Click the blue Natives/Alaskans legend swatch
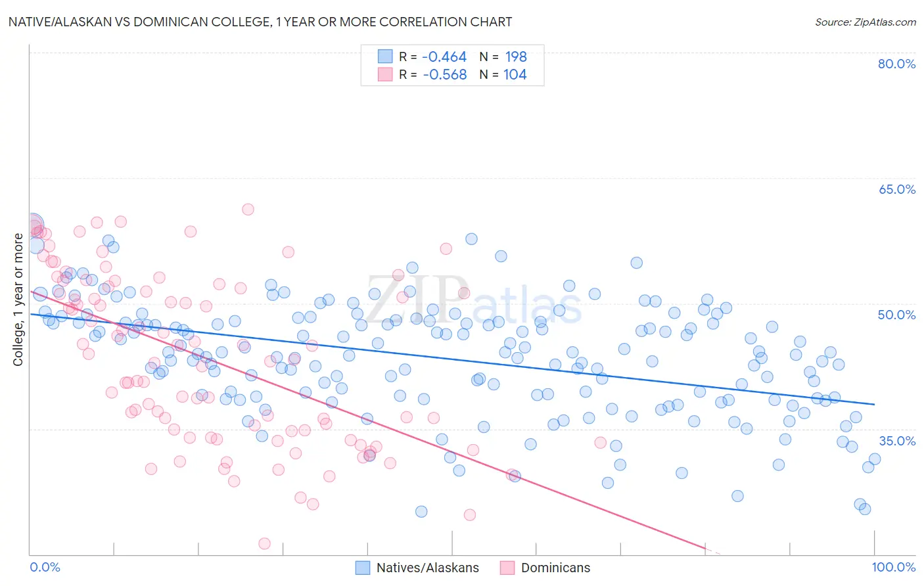The height and width of the screenshot is (586, 924). [x=363, y=568]
